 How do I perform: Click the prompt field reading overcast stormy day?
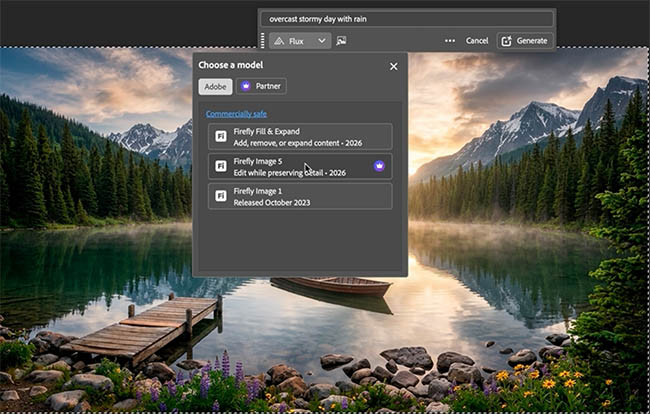407,19
